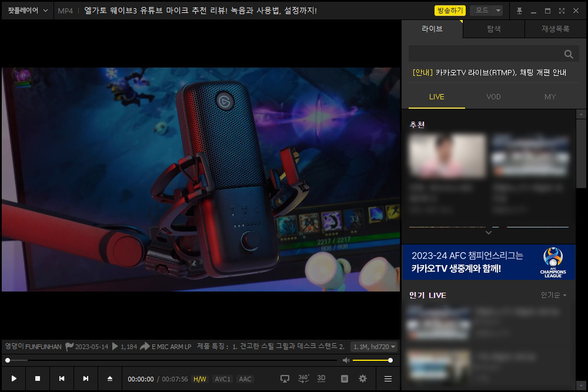Screen dimensions: 588x392
Task: Click the 제품 특징 description text
Action: coord(270,346)
